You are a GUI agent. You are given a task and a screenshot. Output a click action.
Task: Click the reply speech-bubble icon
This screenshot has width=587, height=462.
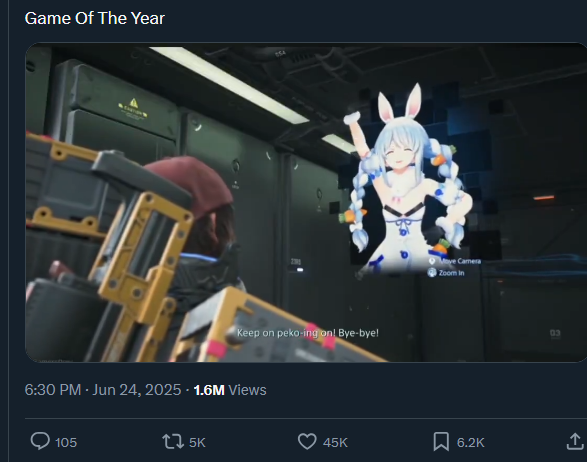click(40, 441)
